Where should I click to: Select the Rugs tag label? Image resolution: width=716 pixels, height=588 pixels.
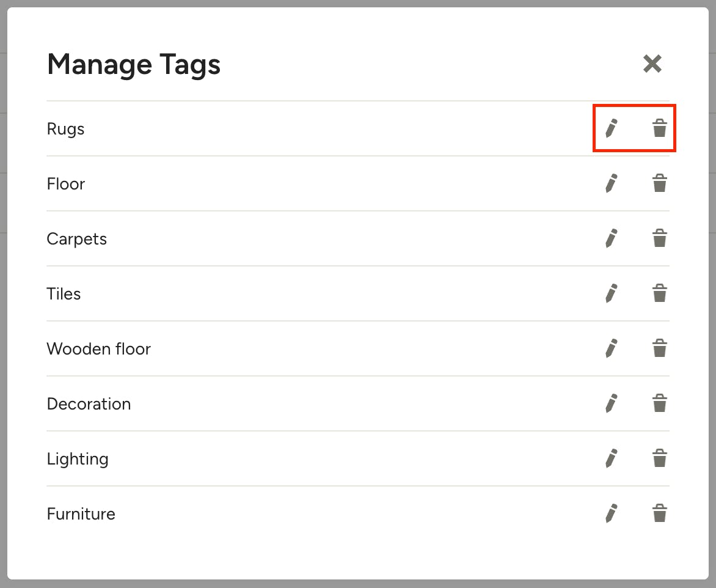66,129
